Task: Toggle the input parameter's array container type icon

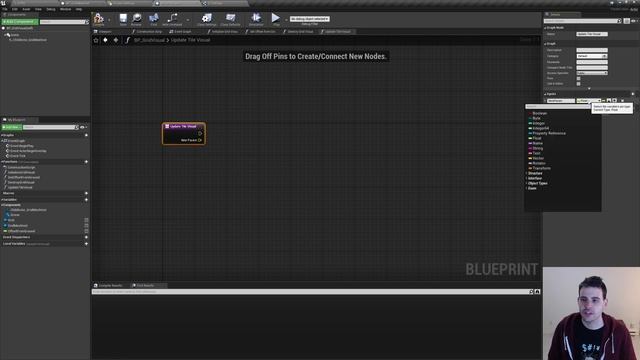Action: click(604, 100)
